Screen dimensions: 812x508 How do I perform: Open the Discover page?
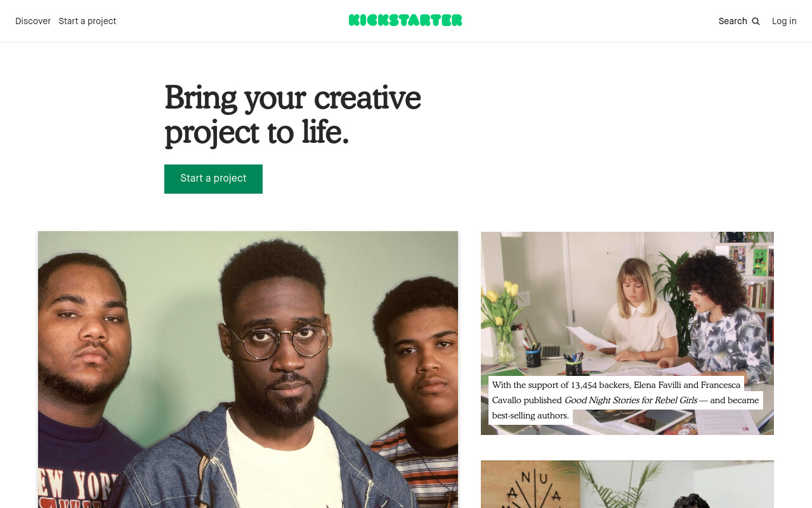pos(33,21)
